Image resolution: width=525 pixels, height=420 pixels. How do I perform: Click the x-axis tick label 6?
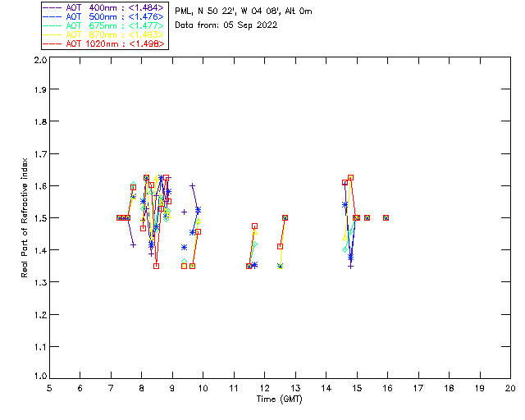pos(80,388)
